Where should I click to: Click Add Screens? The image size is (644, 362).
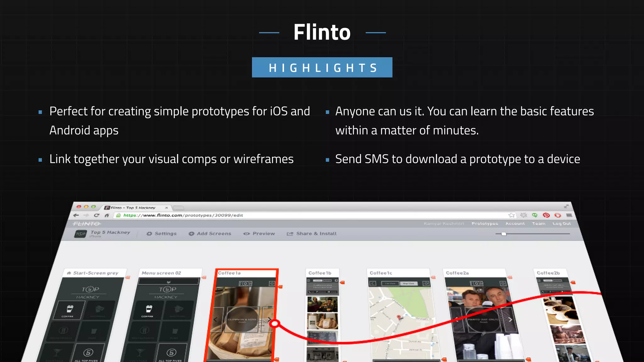click(x=210, y=233)
